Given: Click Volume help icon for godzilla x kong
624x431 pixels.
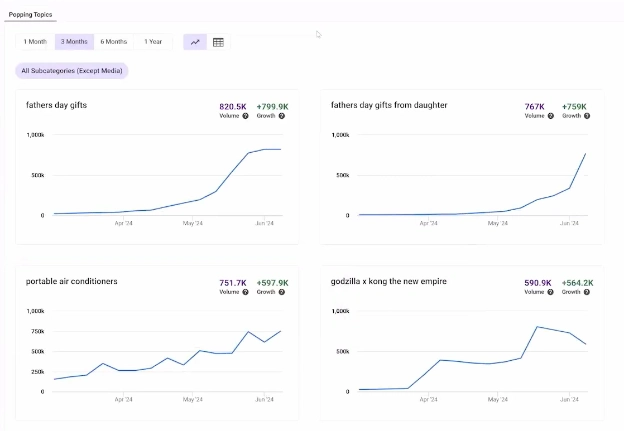Looking at the screenshot, I should coord(550,293).
